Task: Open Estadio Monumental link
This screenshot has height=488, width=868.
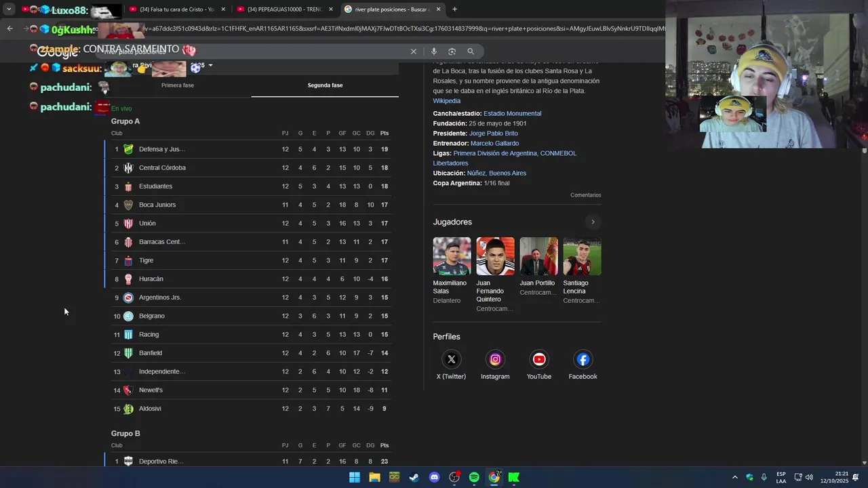Action: pyautogui.click(x=512, y=114)
